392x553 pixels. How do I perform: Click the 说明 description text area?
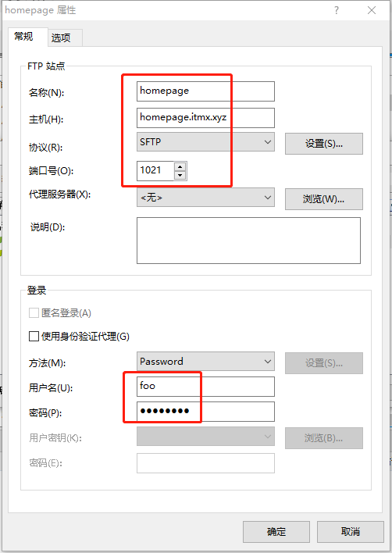point(248,241)
